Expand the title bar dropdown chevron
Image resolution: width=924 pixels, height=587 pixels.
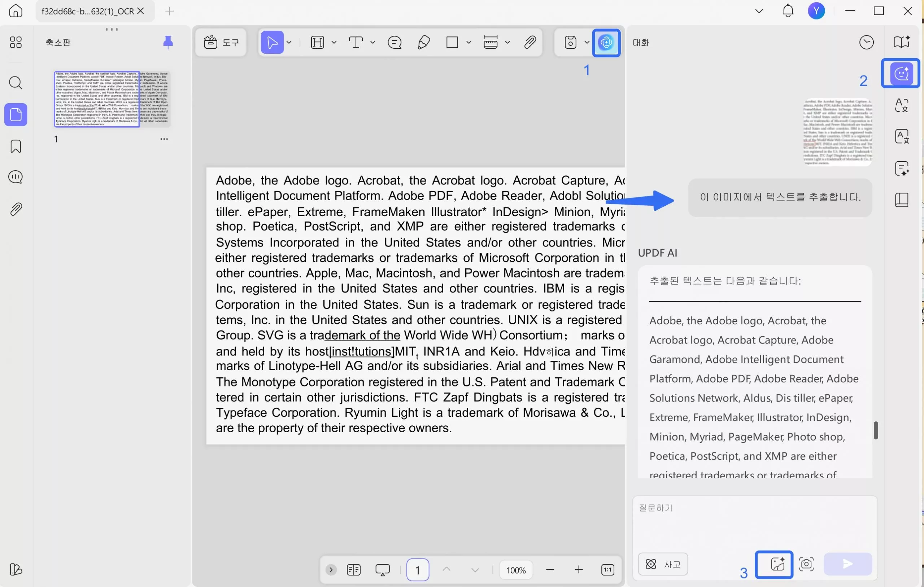[759, 11]
